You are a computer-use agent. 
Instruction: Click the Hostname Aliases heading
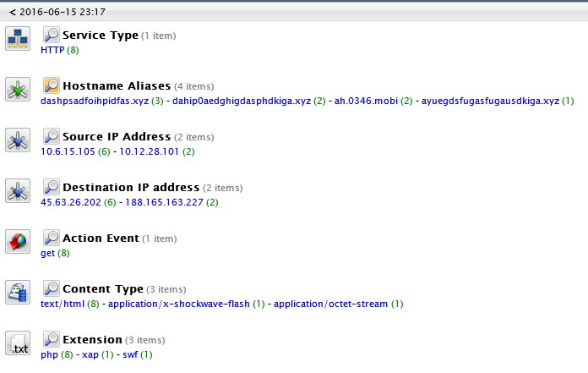[117, 86]
